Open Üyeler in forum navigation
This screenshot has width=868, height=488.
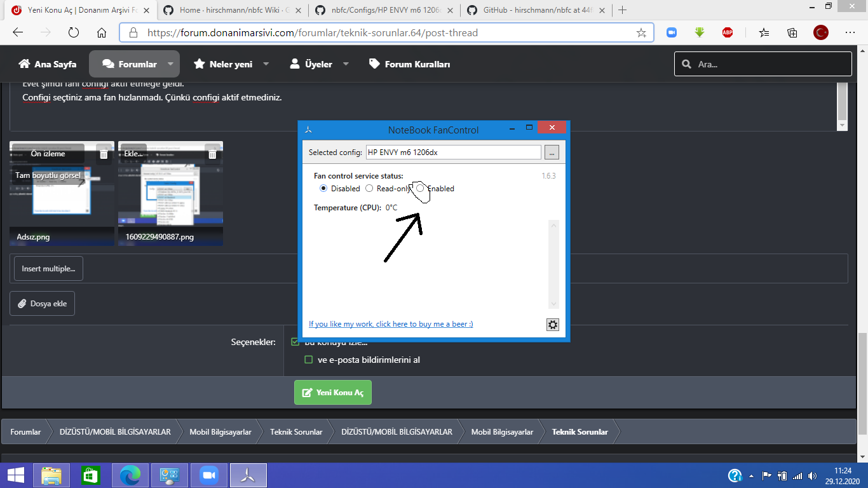311,64
